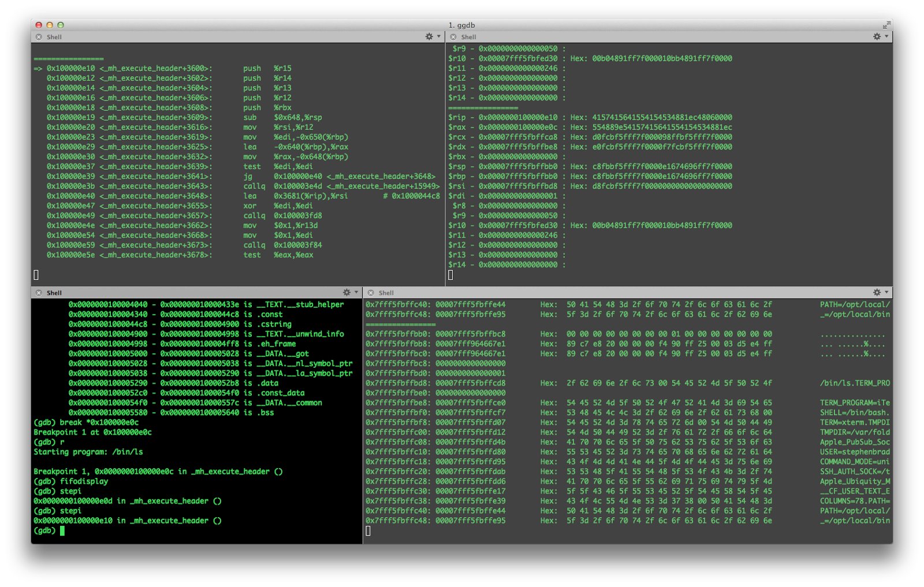The height and width of the screenshot is (587, 924).
Task: Click the 'Starting program: /bin/ls' line
Action: click(x=88, y=452)
